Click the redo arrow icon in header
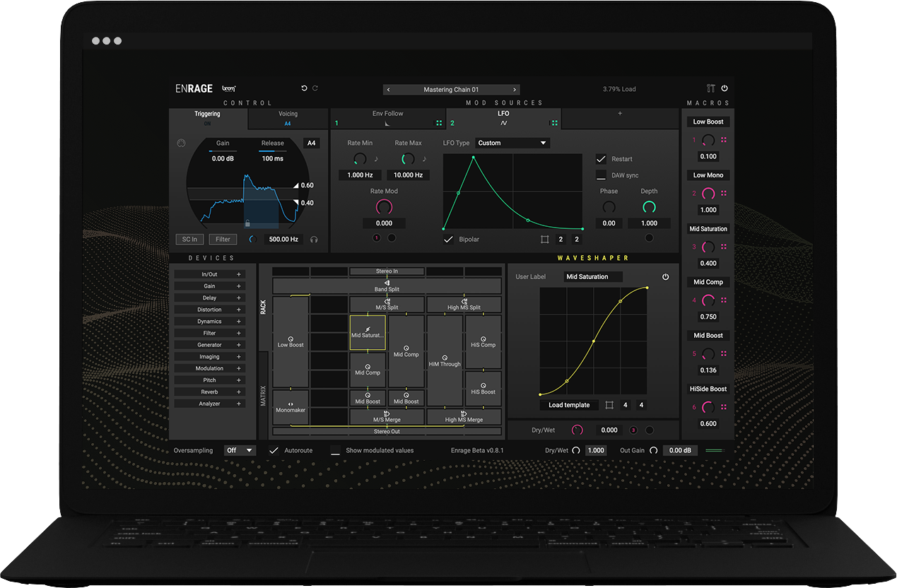Image resolution: width=897 pixels, height=588 pixels. 315,88
